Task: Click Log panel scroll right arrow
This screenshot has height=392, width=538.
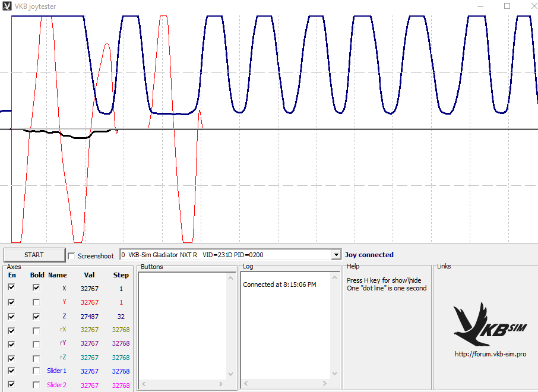Action: (325, 383)
